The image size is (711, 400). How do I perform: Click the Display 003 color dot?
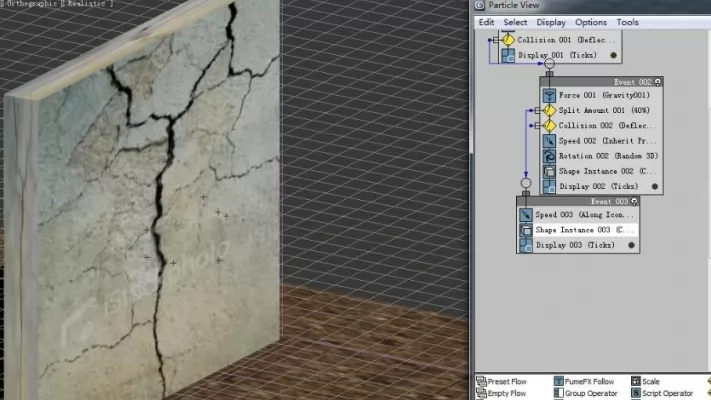tap(631, 245)
